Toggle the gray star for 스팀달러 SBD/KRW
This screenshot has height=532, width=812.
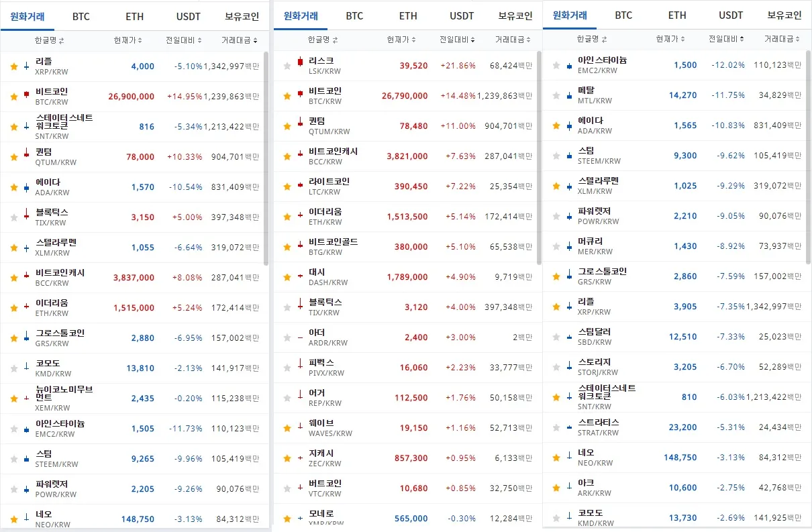coord(556,337)
